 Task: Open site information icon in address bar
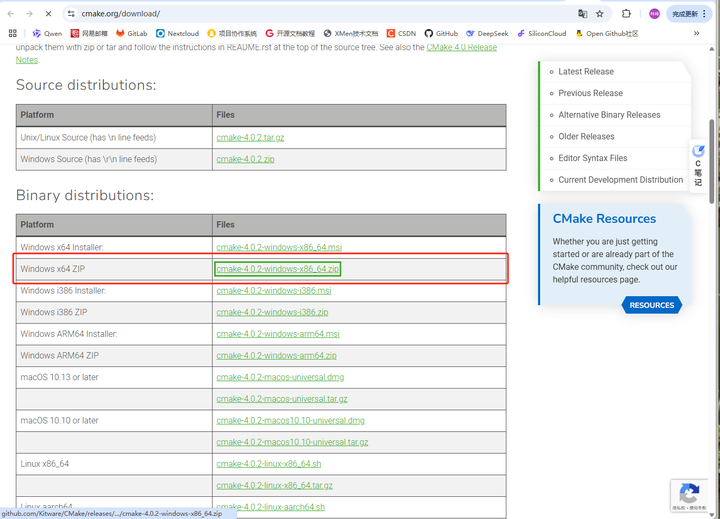[x=71, y=14]
